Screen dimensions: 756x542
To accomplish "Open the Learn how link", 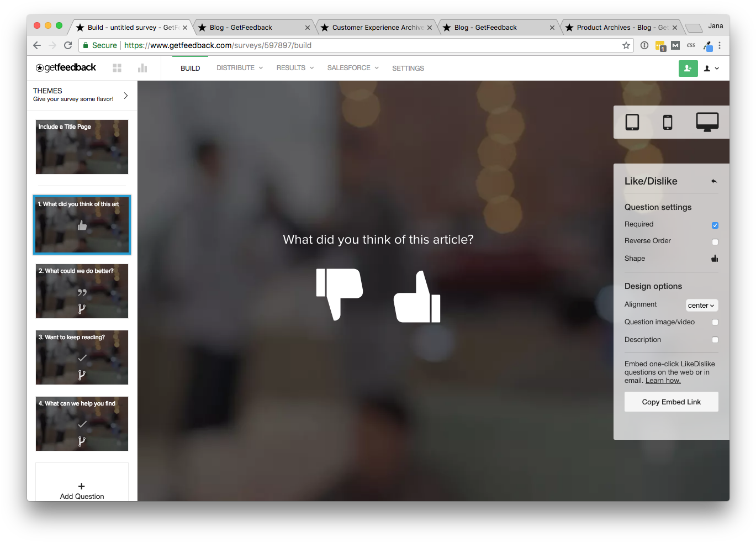I will 663,381.
